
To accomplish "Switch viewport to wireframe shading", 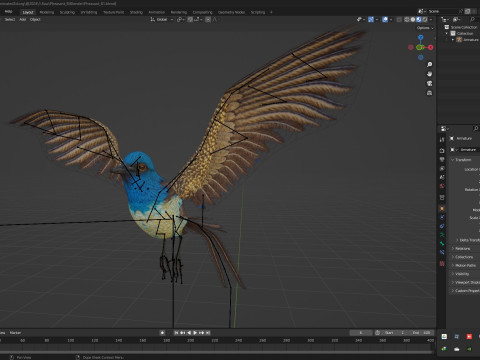I will (x=407, y=20).
